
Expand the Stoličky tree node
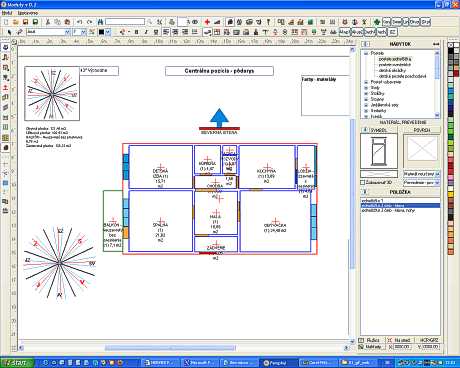(x=366, y=94)
